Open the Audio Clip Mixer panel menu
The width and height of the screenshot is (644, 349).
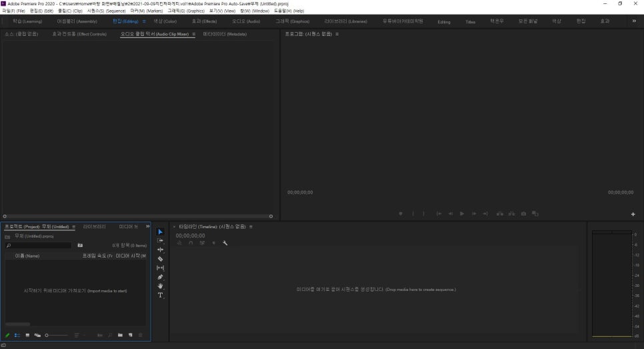point(193,34)
